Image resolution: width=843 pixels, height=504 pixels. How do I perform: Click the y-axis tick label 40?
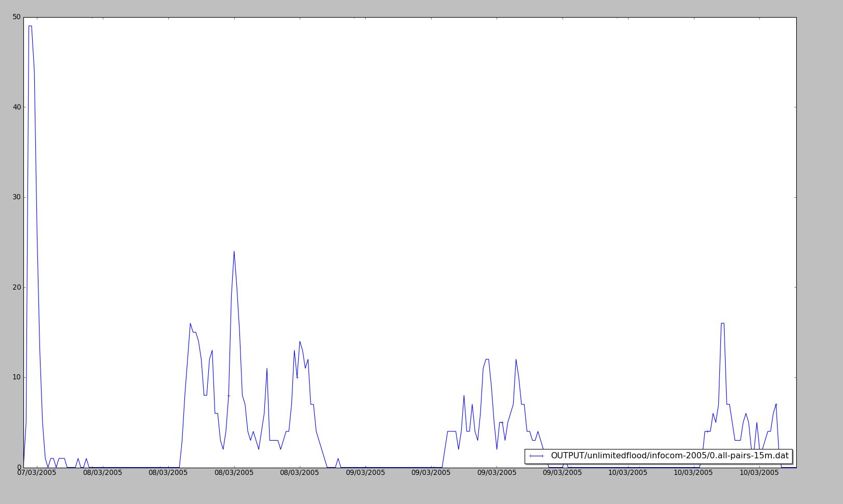pyautogui.click(x=16, y=107)
